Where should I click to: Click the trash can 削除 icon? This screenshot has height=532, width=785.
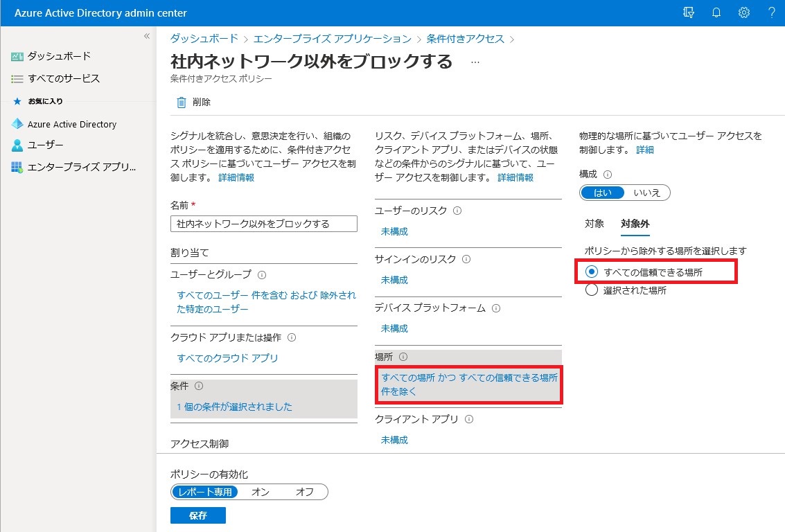pos(182,102)
